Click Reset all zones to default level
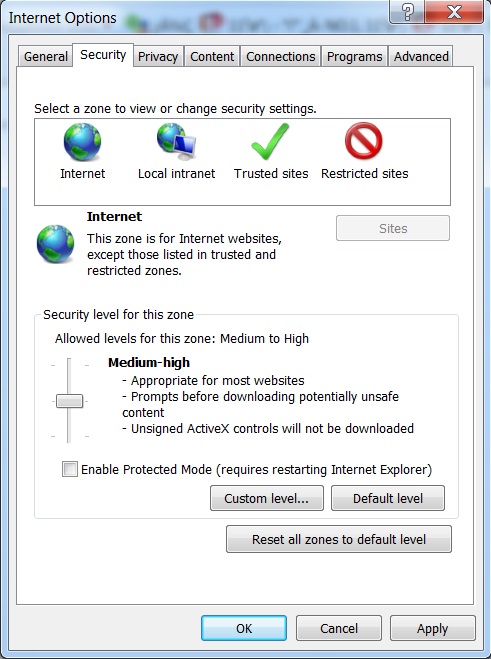Screen dimensions: 491x659 pos(339,539)
